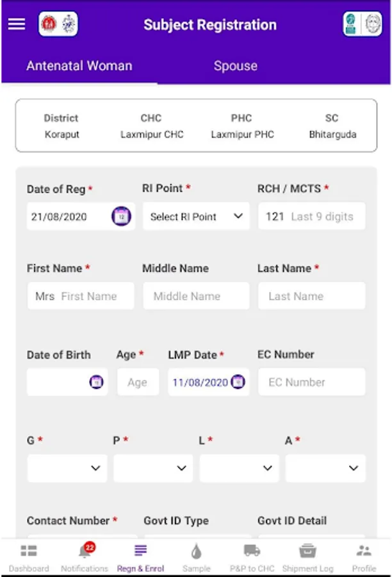The image size is (392, 577).
Task: Open calendar picker for LMP Date
Action: 238,382
